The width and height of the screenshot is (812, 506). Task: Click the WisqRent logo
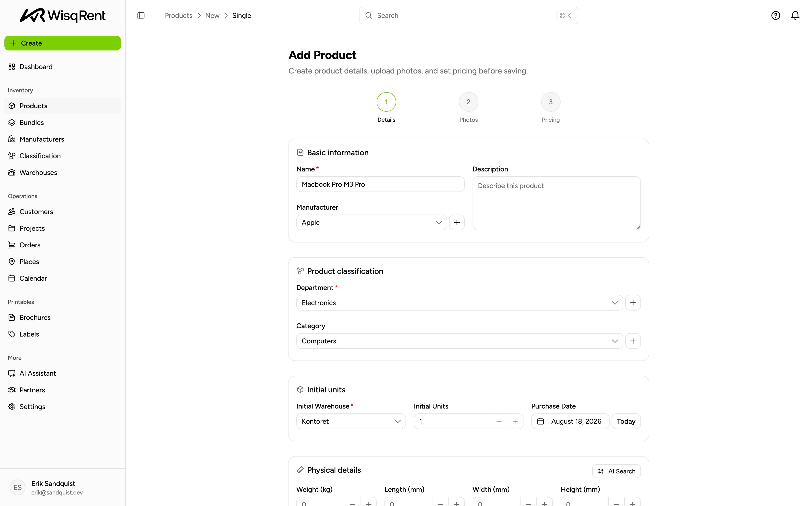coord(62,15)
